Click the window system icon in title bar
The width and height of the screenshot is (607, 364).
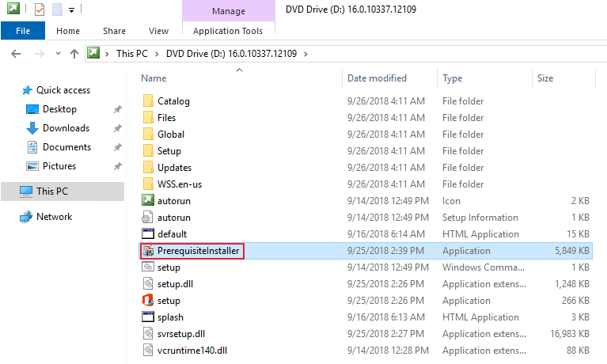tap(13, 8)
